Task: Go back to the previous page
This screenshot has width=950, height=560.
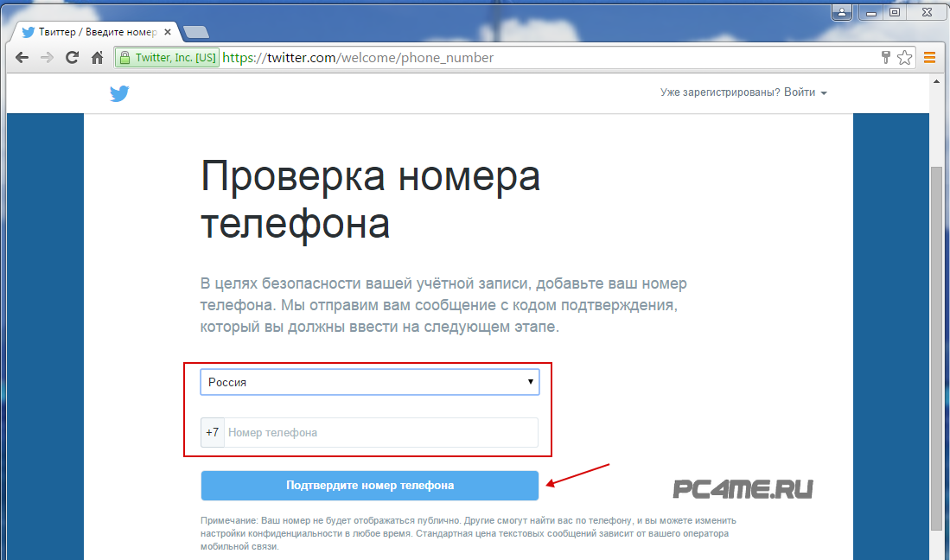Action: pyautogui.click(x=22, y=58)
